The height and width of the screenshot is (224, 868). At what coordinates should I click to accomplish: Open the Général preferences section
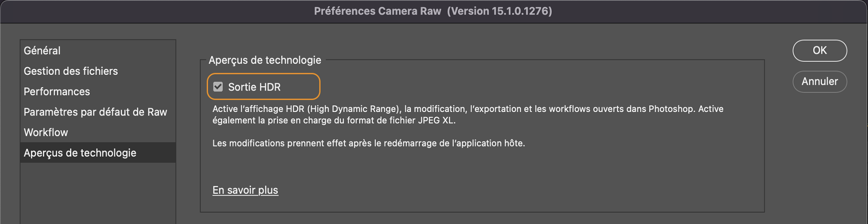tap(42, 51)
